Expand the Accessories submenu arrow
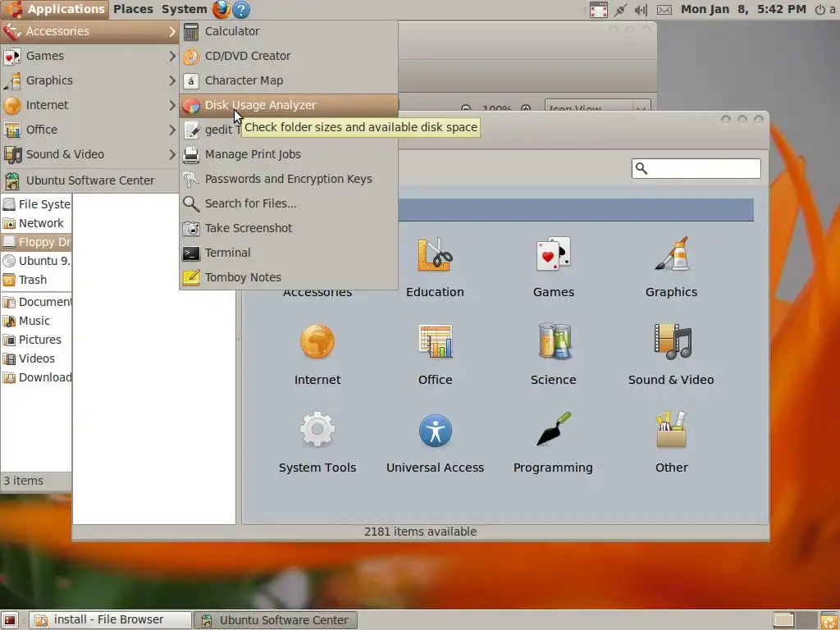The width and height of the screenshot is (840, 630). pos(172,32)
